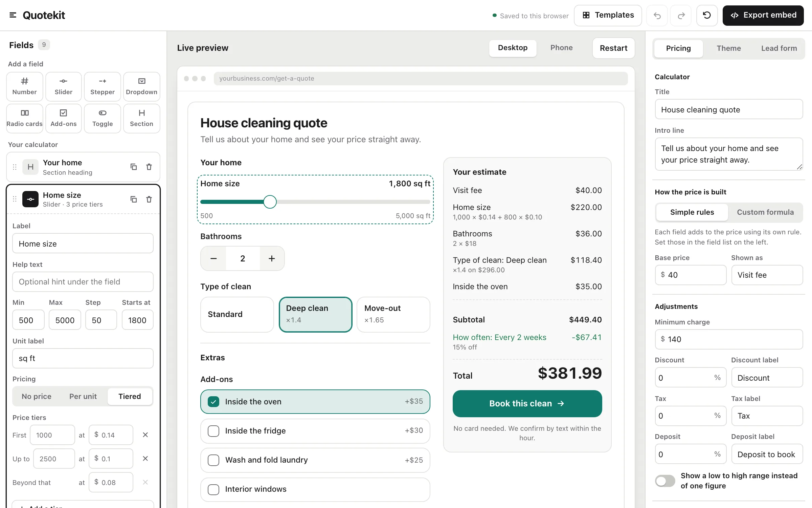Switch live preview to Phone
This screenshot has width=812, height=508.
coord(561,48)
